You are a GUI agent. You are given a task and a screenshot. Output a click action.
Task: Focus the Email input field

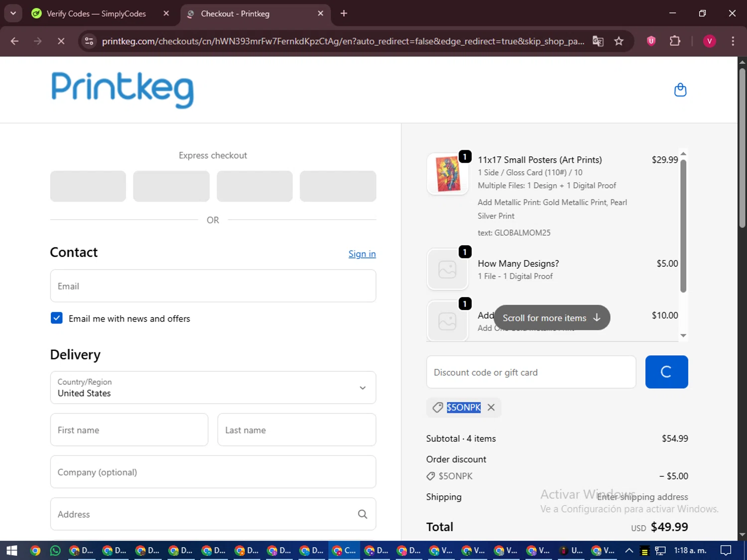213,286
